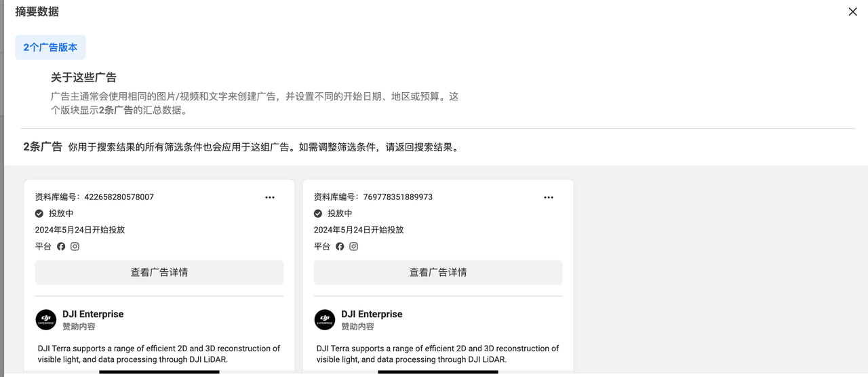Viewport: 868px width, 377px height.
Task: Click 赞助内容 label in second ad card
Action: (x=357, y=327)
